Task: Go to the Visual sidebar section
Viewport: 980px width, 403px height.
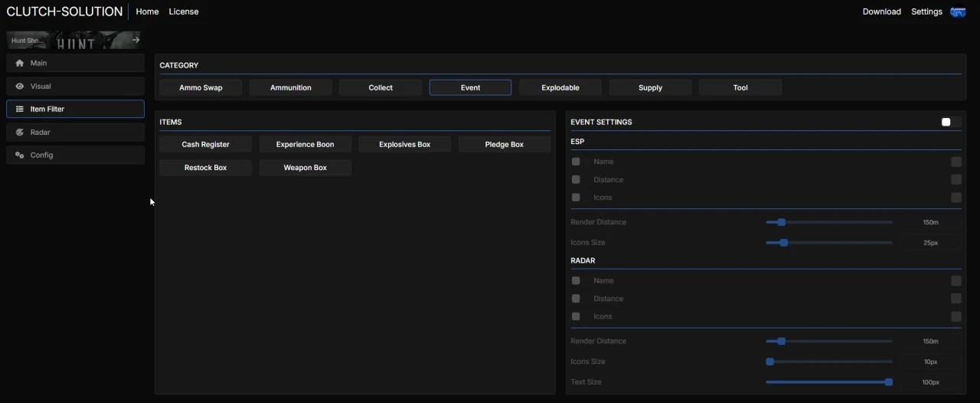Action: click(75, 86)
